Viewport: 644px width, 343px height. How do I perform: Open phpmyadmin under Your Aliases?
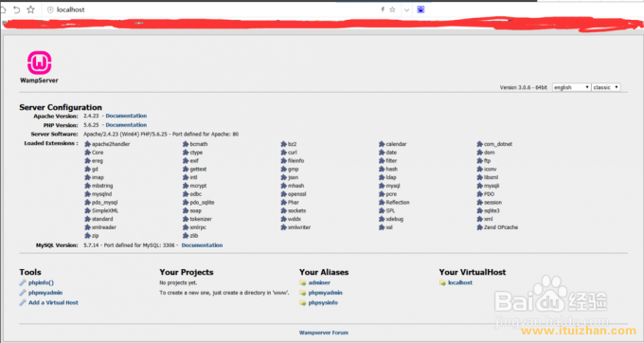point(325,293)
